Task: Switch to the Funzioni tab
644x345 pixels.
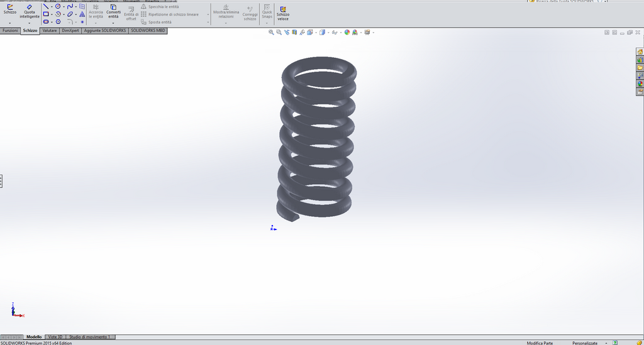Action: click(x=10, y=30)
